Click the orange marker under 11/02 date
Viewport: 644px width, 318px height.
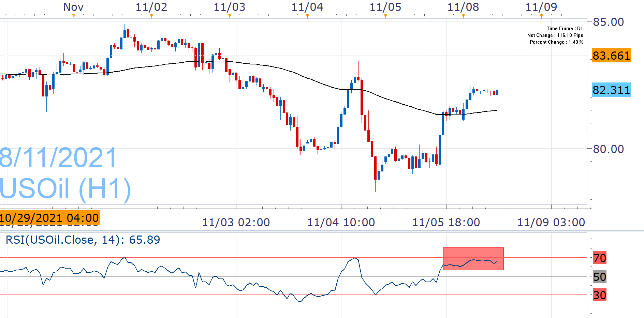coord(151,16)
